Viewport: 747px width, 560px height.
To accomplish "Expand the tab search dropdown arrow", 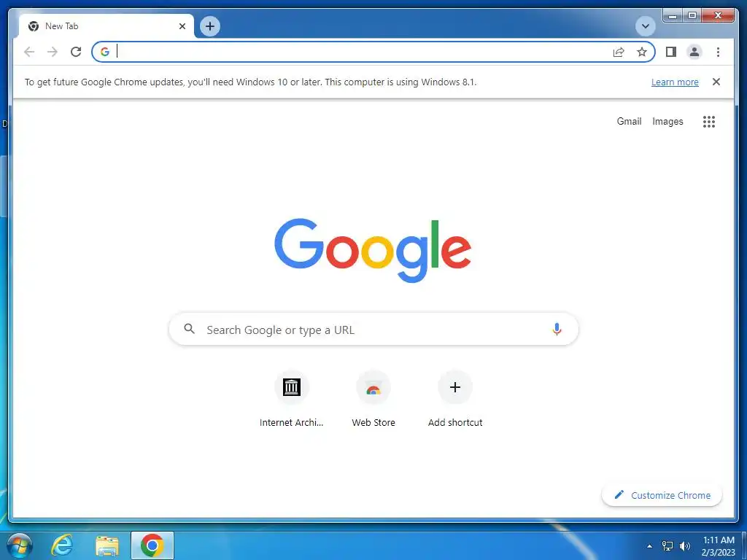I will point(646,26).
